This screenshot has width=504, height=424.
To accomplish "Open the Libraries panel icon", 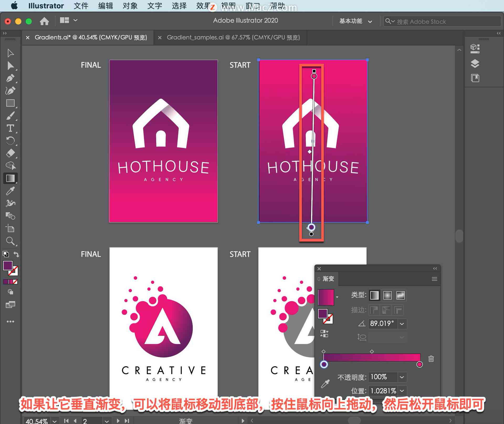I will coord(475,78).
